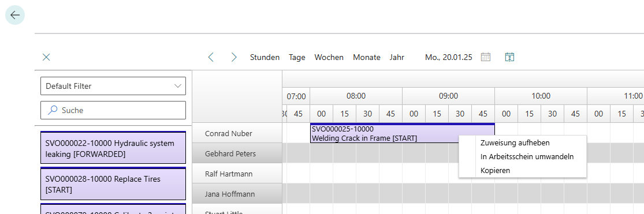Click the 08:00 hour header
The width and height of the screenshot is (644, 214).
[356, 96]
